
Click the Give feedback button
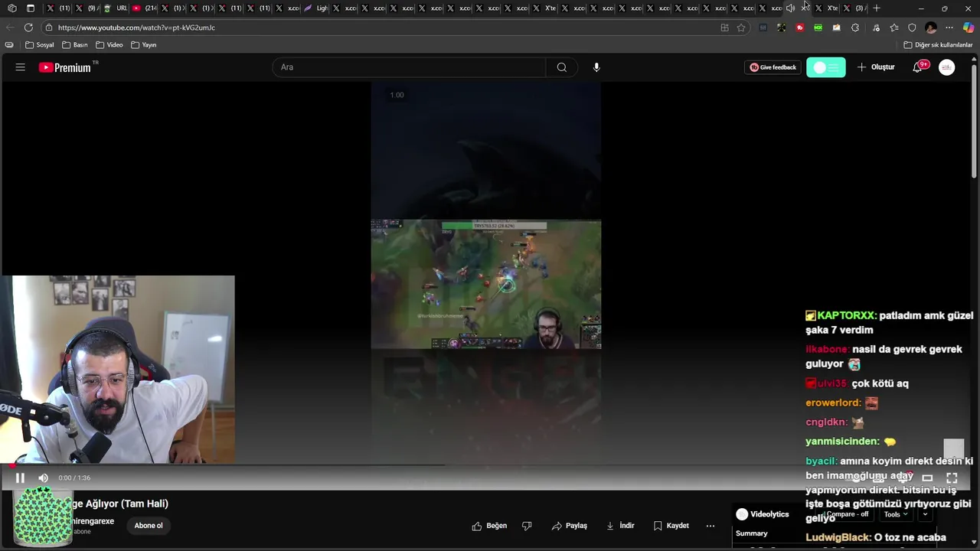tap(773, 67)
